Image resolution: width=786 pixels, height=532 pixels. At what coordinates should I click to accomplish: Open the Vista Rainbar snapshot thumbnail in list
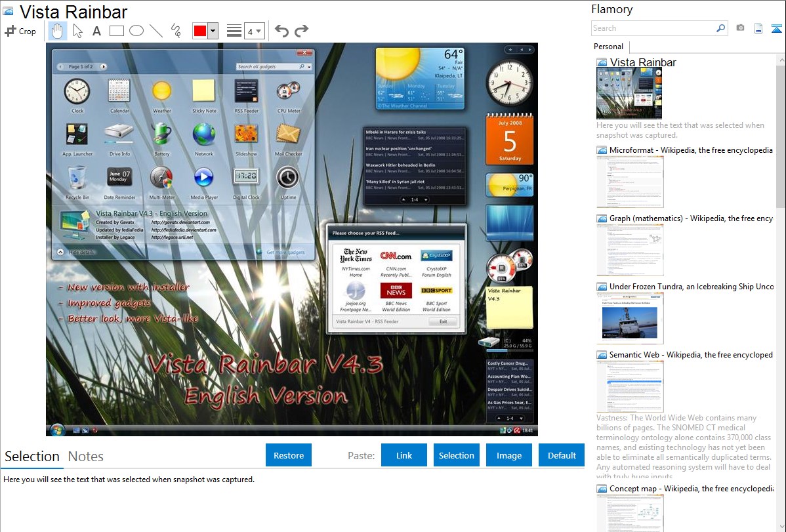[629, 93]
